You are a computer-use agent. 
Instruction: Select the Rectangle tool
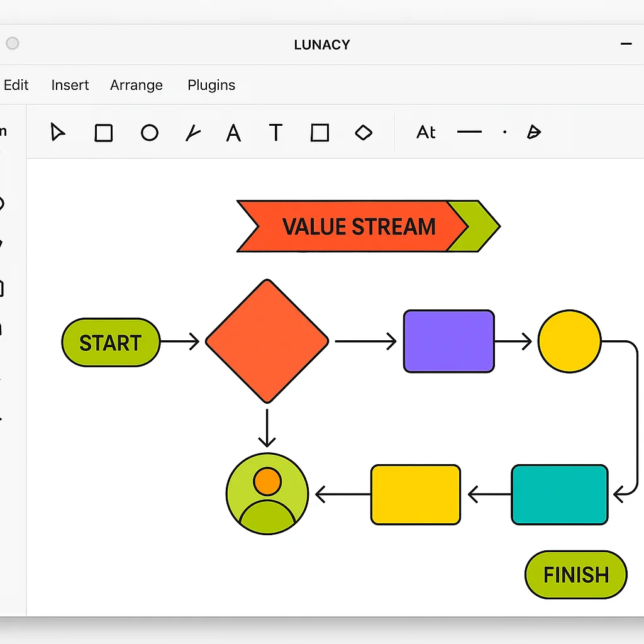pyautogui.click(x=103, y=133)
